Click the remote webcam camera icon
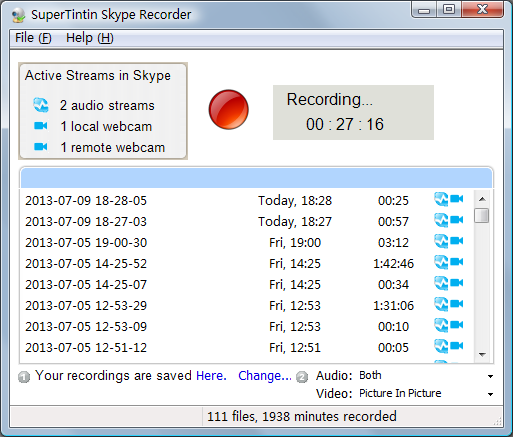The height and width of the screenshot is (437, 513). pos(41,147)
